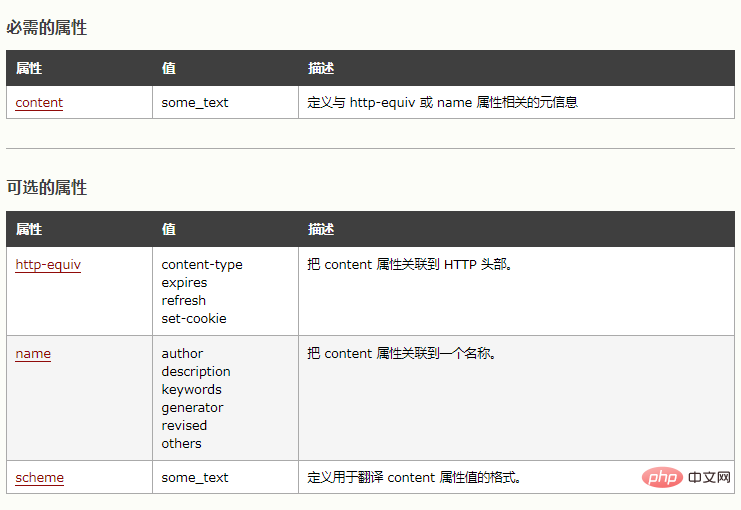741x510 pixels.
Task: Click the content-type value text
Action: pyautogui.click(x=202, y=265)
